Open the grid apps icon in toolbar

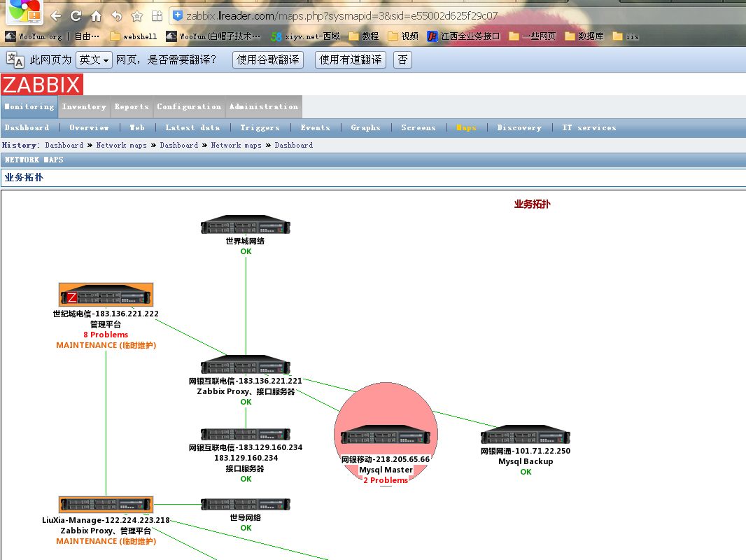pyautogui.click(x=157, y=16)
